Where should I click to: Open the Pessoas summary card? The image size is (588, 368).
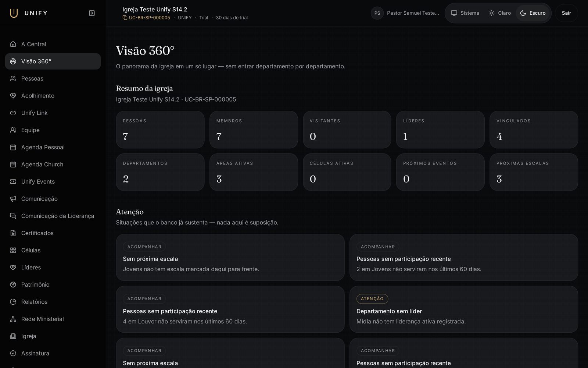(x=160, y=130)
